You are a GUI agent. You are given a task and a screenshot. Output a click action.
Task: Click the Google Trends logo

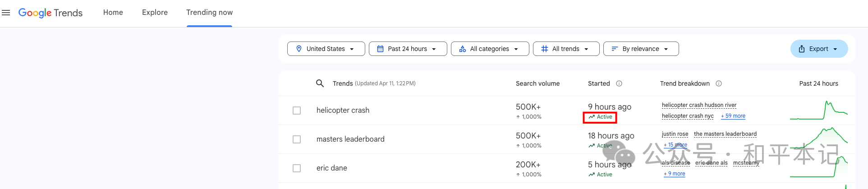point(51,13)
